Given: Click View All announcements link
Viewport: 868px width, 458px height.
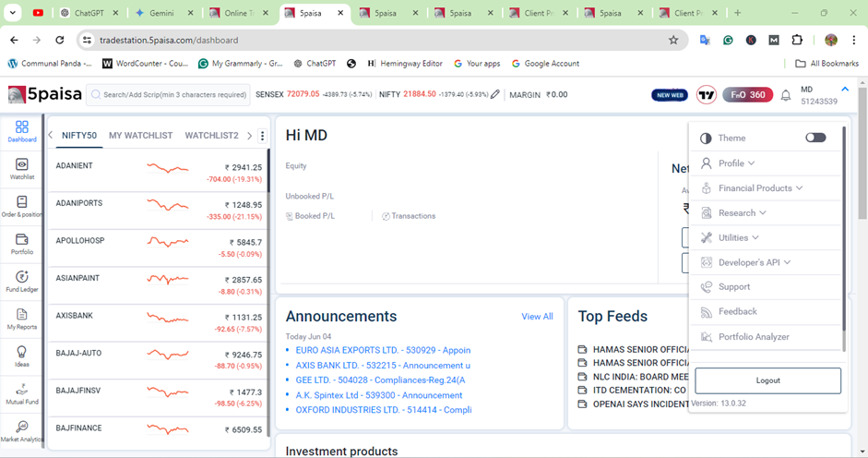Looking at the screenshot, I should (537, 317).
